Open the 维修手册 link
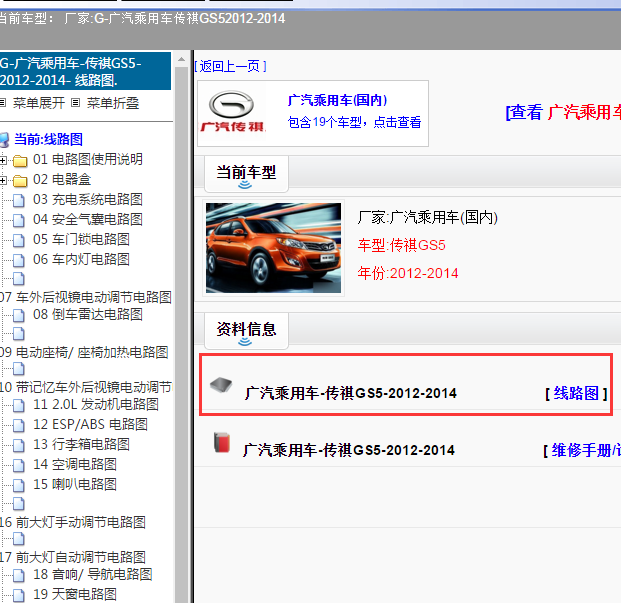 pyautogui.click(x=586, y=451)
